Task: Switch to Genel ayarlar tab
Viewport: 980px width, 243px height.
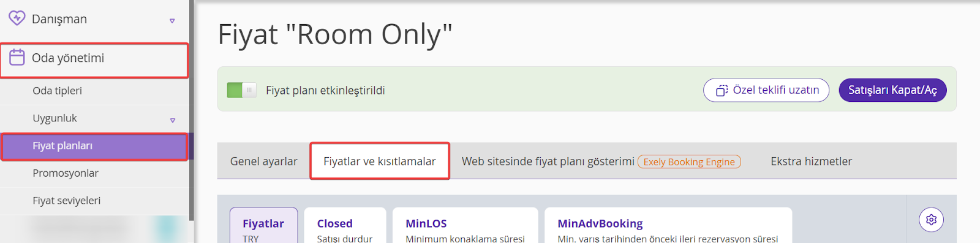Action: tap(263, 161)
